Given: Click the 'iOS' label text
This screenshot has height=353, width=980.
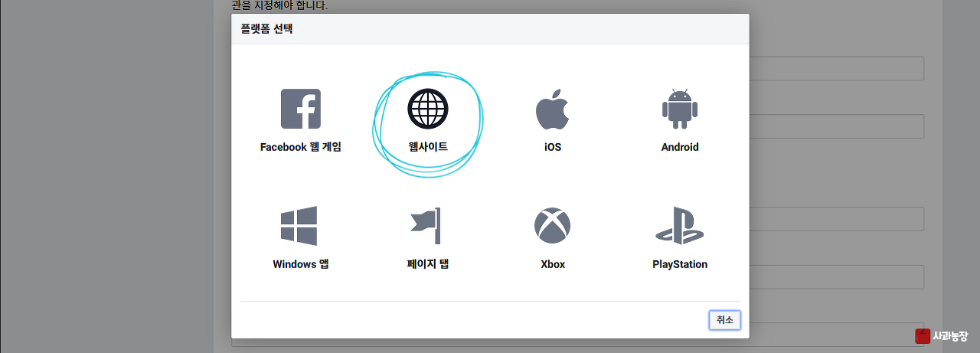Looking at the screenshot, I should pos(552,147).
